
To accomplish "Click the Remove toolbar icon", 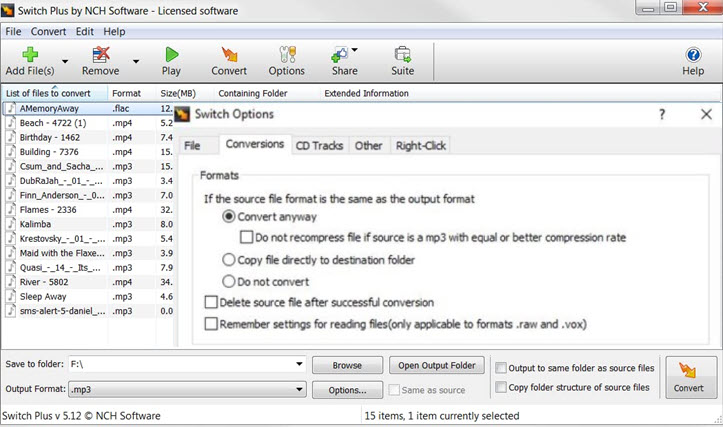I will click(101, 54).
